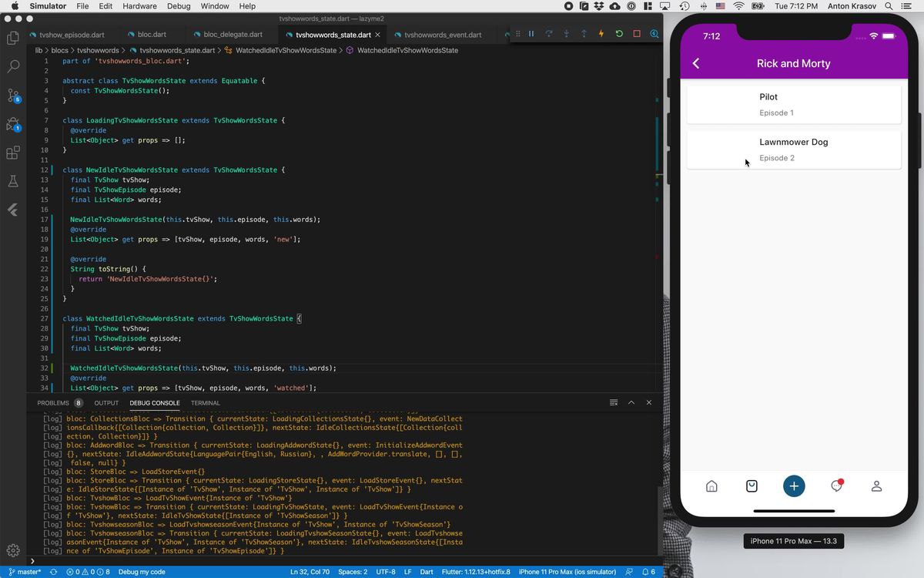
Task: Select the DEBUG CONSOLE panel tab
Action: coord(155,403)
